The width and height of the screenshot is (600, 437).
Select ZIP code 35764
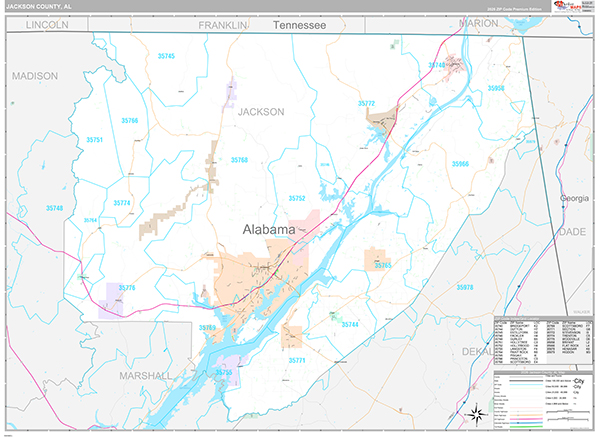point(90,220)
